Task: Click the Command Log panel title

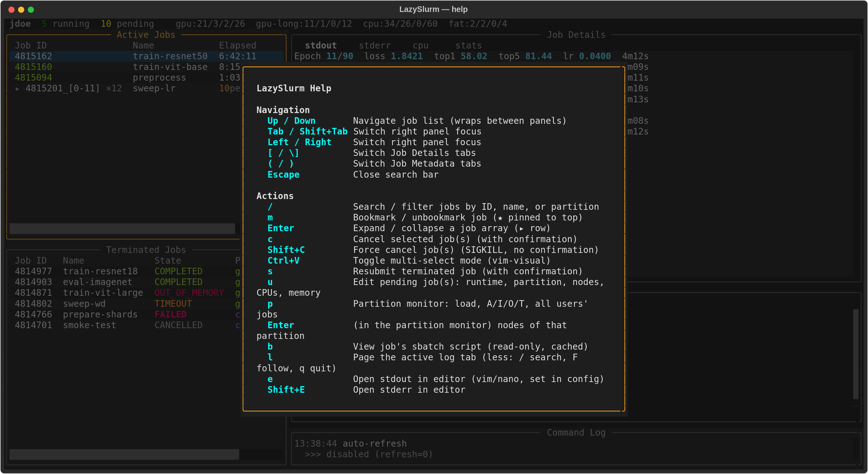Action: pos(576,433)
